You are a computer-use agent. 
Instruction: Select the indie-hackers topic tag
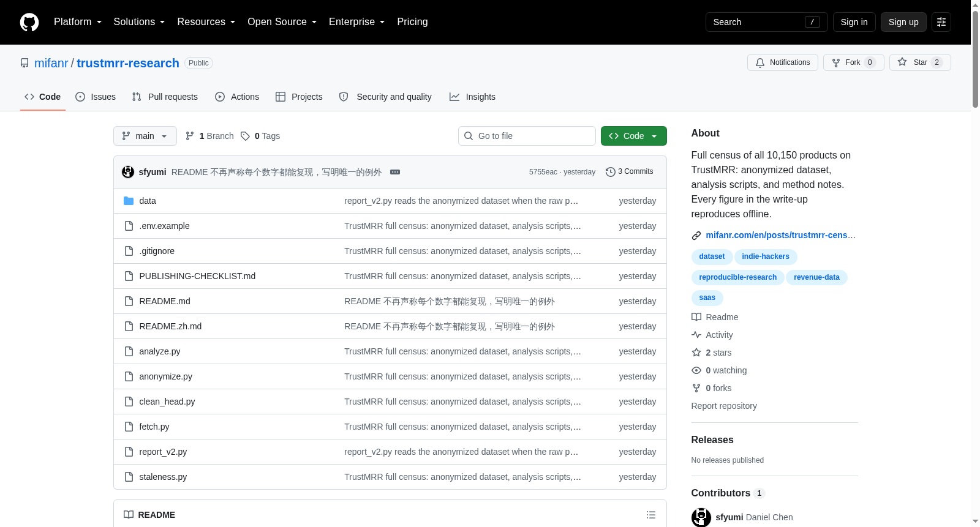click(766, 257)
